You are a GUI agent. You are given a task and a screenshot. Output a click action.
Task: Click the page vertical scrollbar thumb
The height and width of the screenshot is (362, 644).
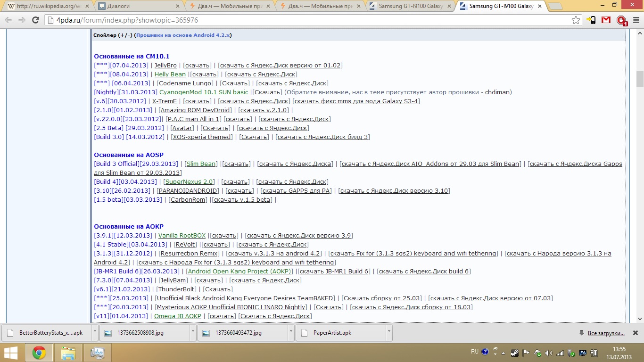tap(640, 79)
